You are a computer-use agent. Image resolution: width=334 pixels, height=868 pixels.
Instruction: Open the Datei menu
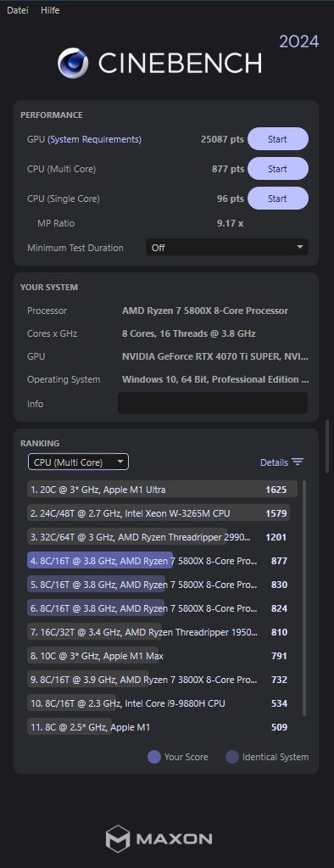coord(18,10)
